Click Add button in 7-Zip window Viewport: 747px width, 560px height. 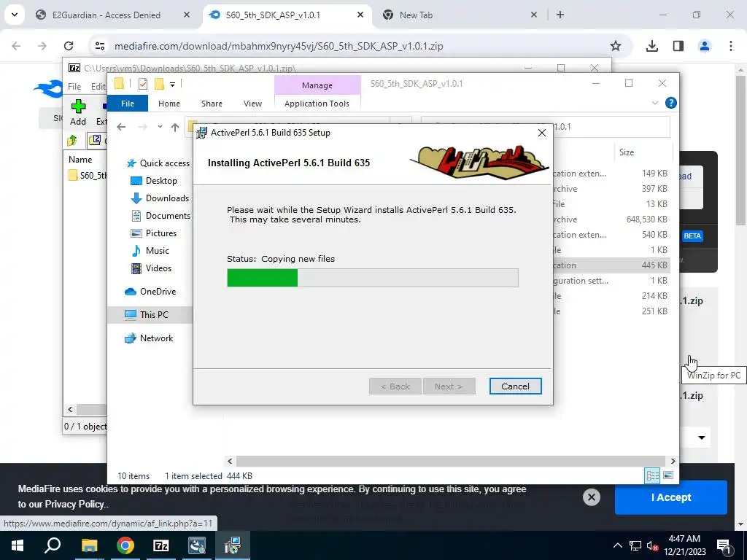point(78,113)
